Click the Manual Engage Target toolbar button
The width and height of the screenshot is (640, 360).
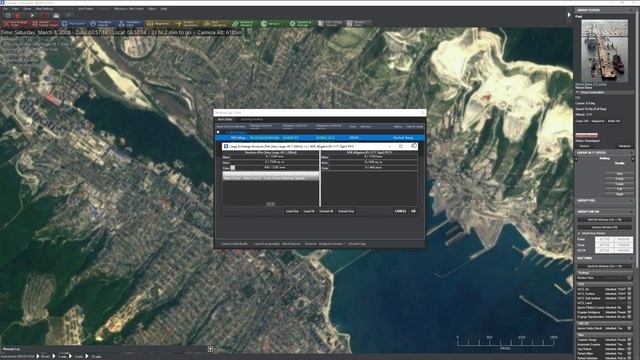45,24
